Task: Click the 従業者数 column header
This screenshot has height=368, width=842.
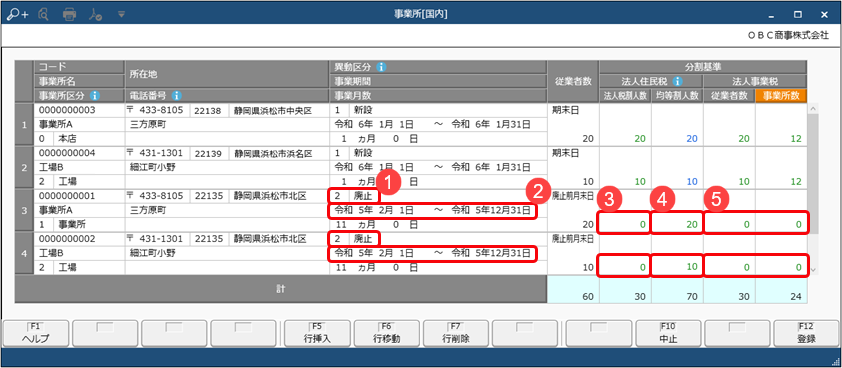Action: (573, 82)
